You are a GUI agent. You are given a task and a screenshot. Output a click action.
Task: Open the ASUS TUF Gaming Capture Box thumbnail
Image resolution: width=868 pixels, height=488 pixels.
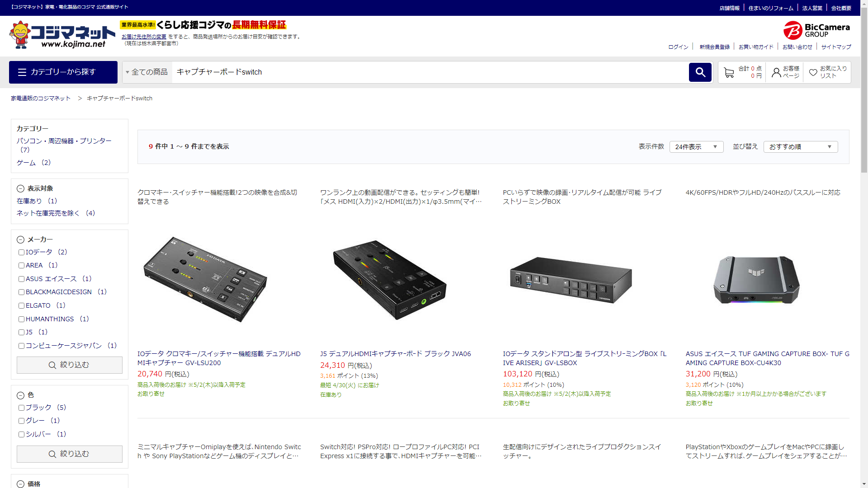pos(756,280)
